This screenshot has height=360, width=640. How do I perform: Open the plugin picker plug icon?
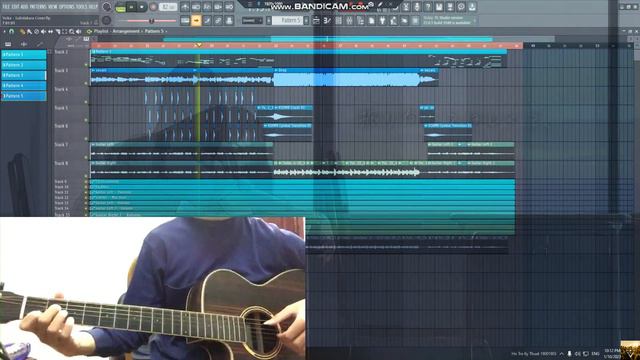(383, 20)
